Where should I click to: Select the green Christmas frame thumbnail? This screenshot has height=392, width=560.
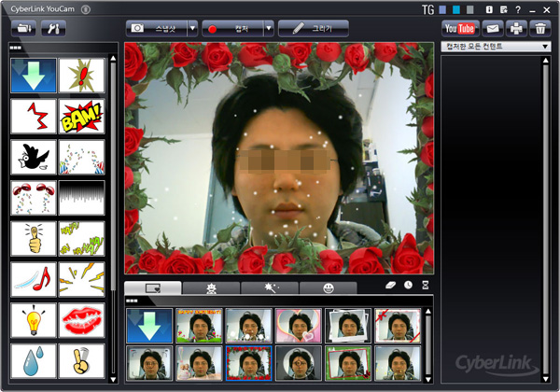(348, 363)
